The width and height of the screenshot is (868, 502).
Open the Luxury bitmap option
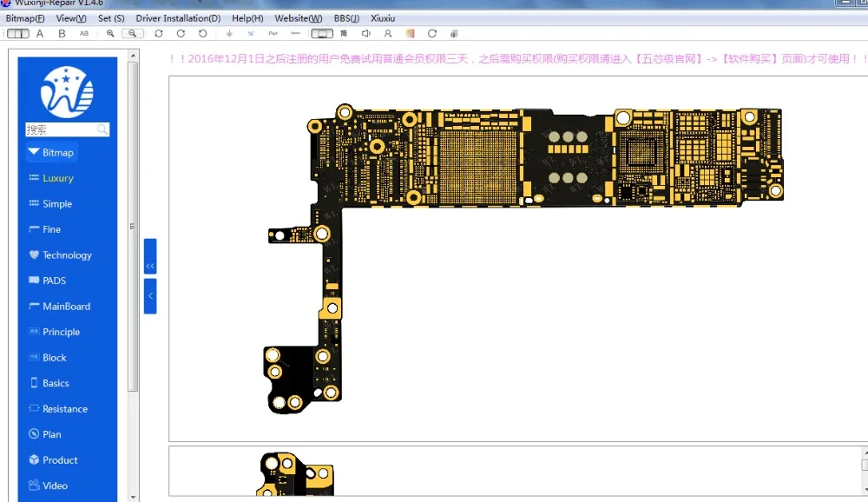57,178
